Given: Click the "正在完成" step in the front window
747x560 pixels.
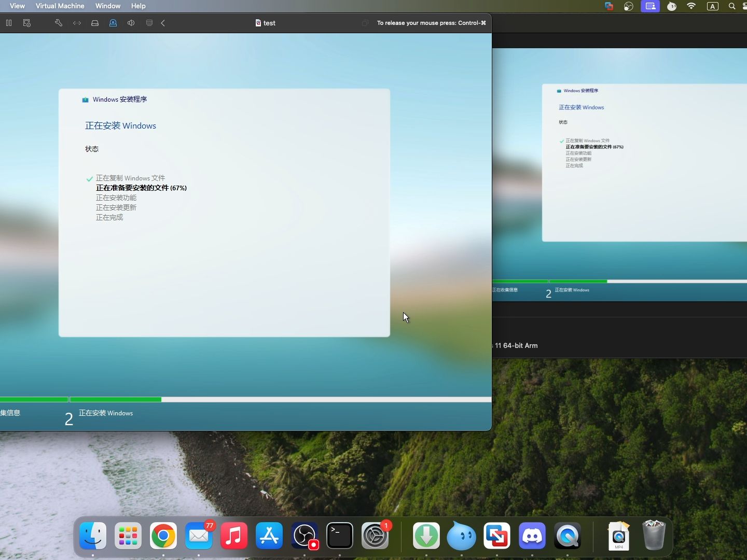Looking at the screenshot, I should (109, 217).
